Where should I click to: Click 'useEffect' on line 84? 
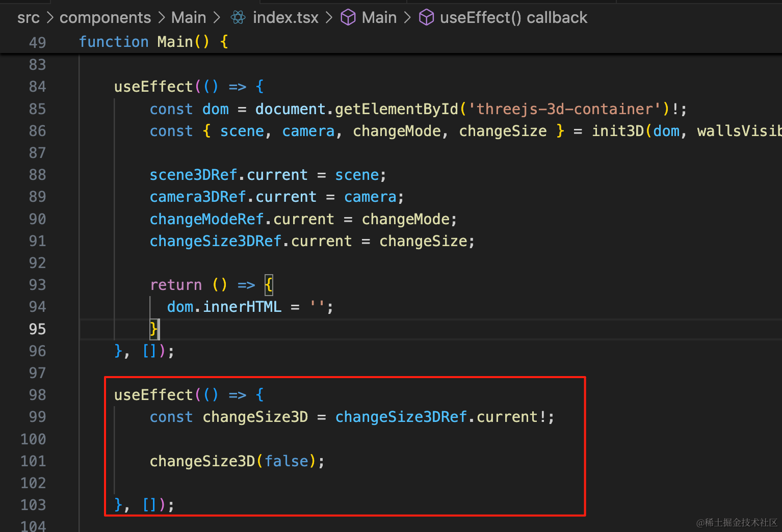click(153, 87)
